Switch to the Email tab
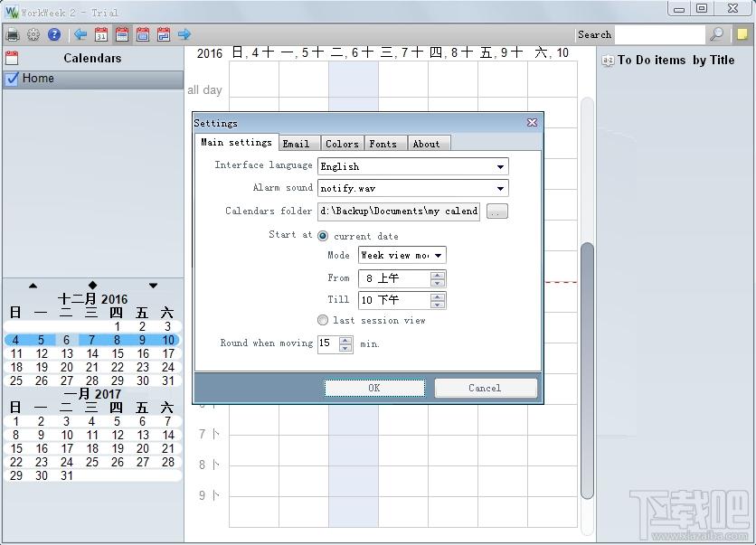The width and height of the screenshot is (756, 545). pyautogui.click(x=296, y=144)
